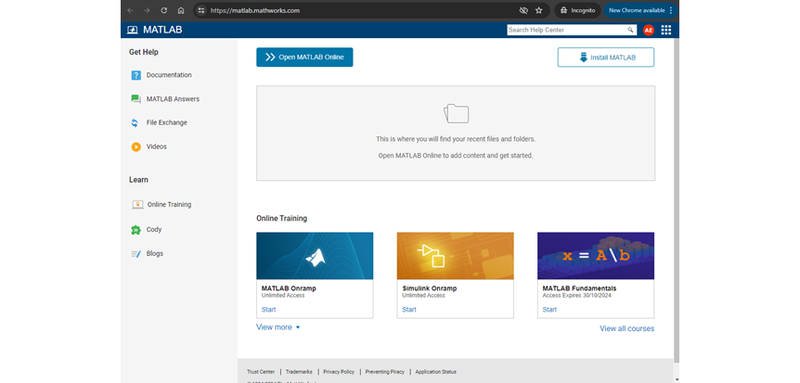Image resolution: width=800 pixels, height=383 pixels.
Task: Click MATLAB Onramp thumbnail image
Action: click(315, 256)
